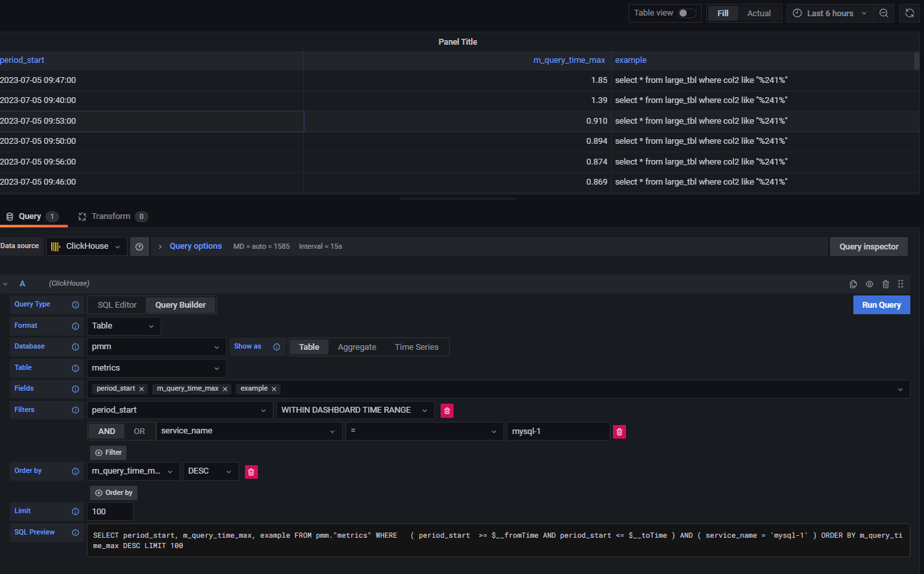
Task: Open WITHIN DASHBOARD TIME RANGE operator dropdown
Action: (x=355, y=410)
